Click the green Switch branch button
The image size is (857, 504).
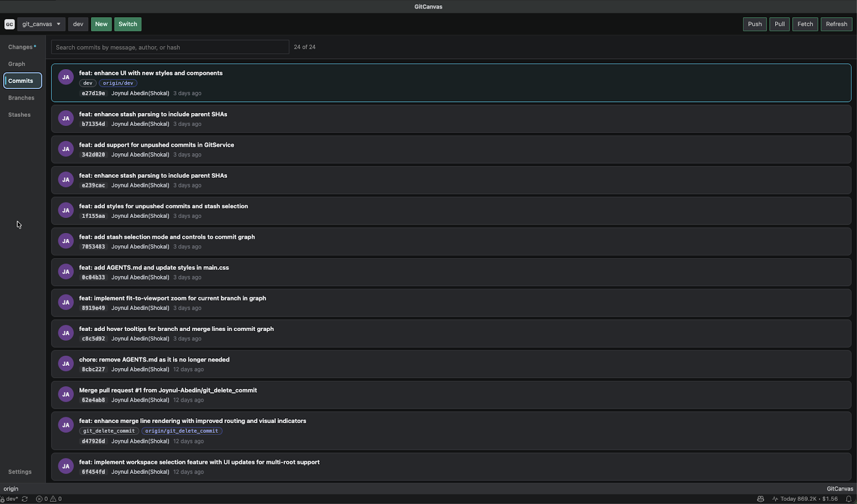pyautogui.click(x=127, y=24)
